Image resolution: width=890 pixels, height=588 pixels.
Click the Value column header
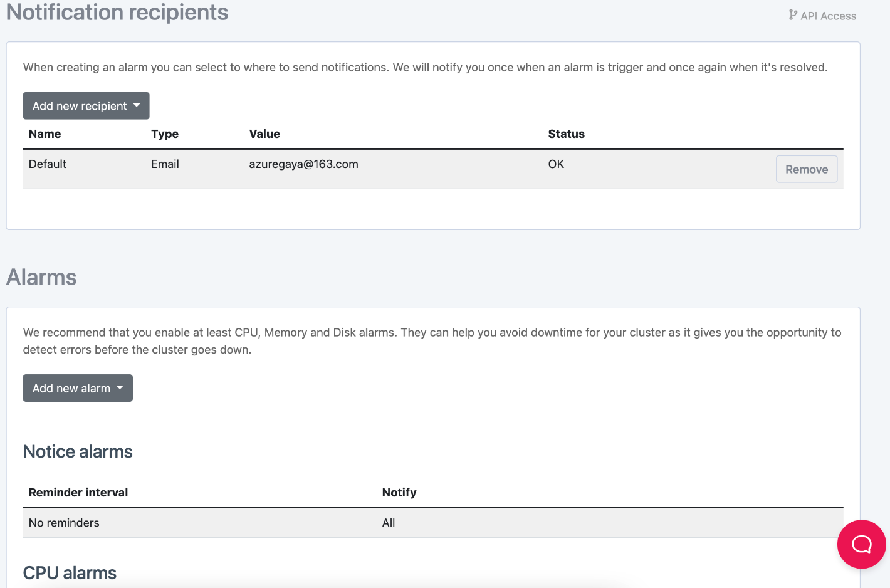point(264,134)
